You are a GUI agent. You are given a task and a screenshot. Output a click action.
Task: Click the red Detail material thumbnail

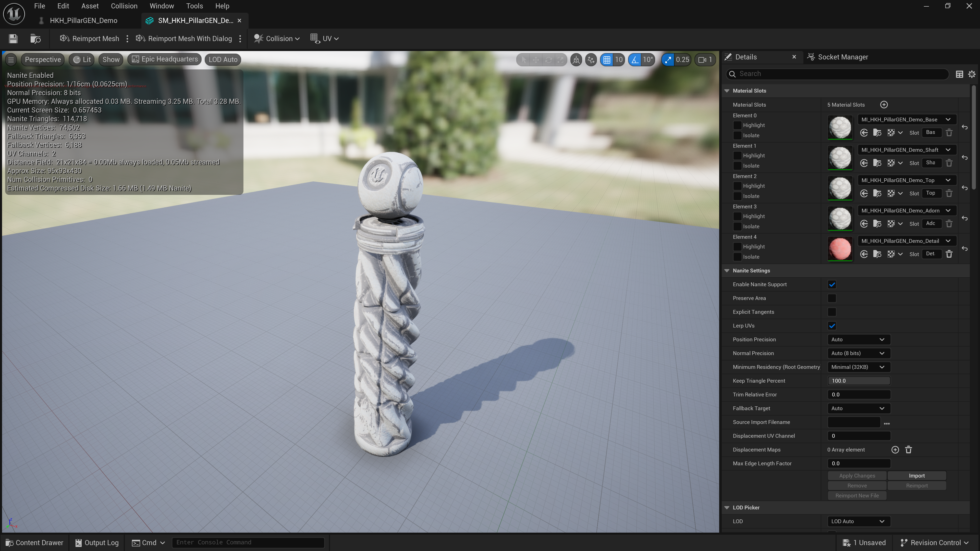point(840,249)
